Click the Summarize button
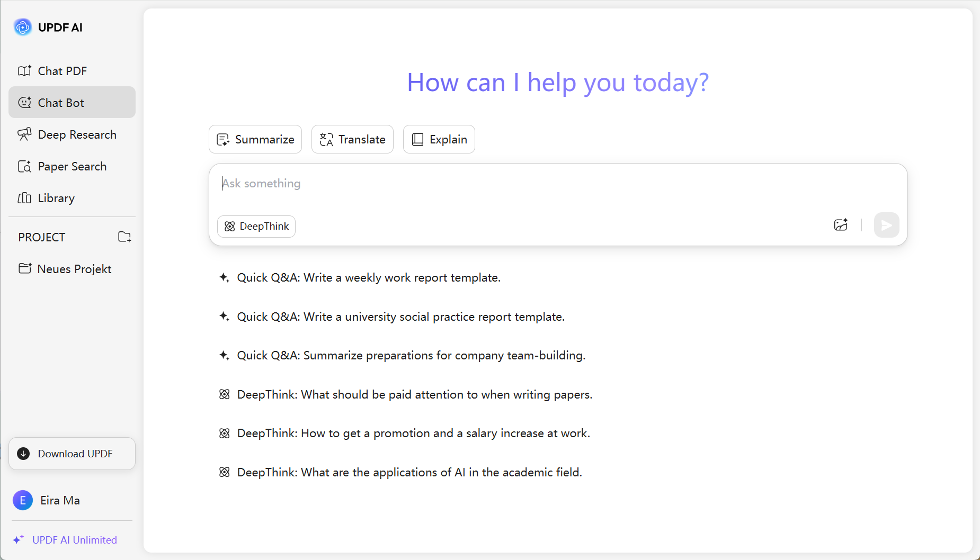 (x=255, y=139)
